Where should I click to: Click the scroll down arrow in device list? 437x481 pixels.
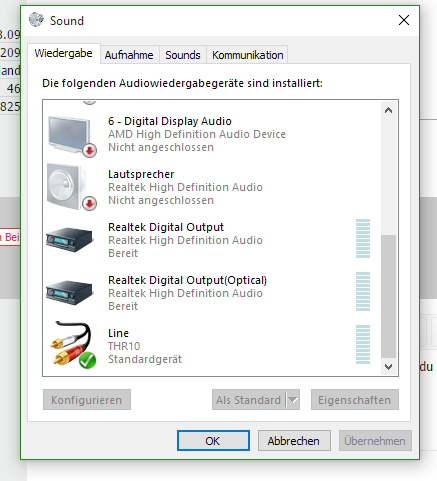click(388, 367)
